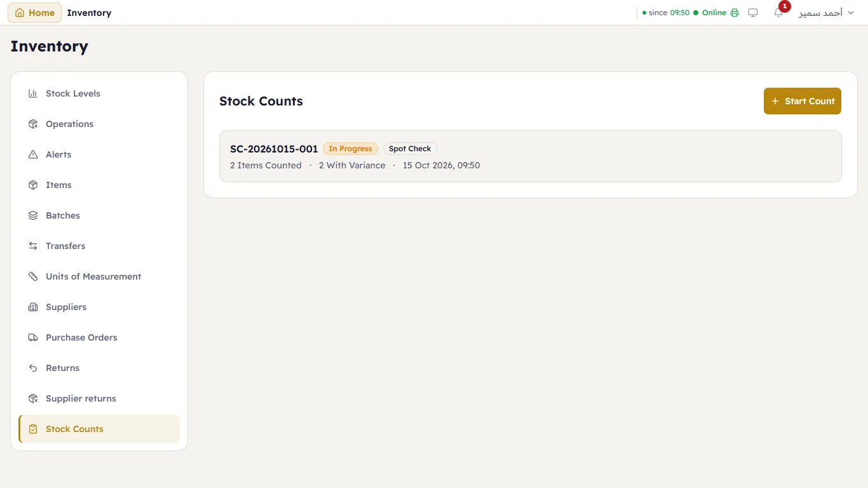The height and width of the screenshot is (488, 868).
Task: Select Returns in the sidebar
Action: [x=99, y=368]
